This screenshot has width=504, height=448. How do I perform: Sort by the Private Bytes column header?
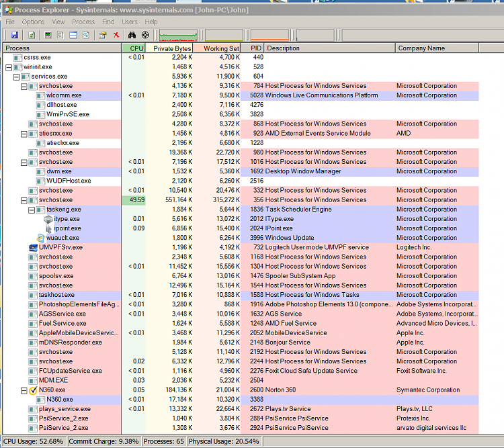(169, 48)
